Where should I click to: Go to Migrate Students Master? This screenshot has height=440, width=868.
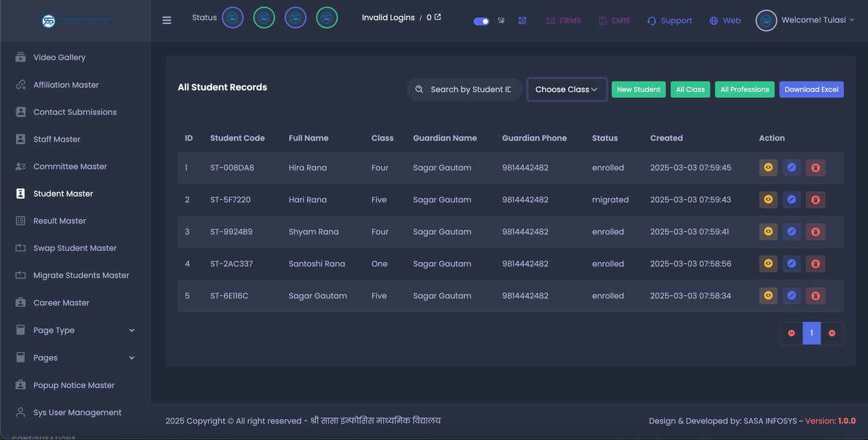81,275
